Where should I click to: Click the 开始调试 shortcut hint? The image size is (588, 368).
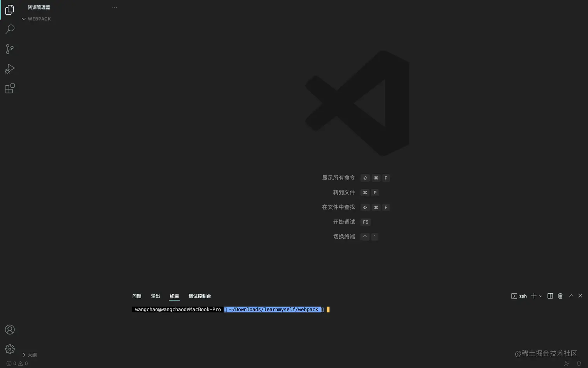click(344, 222)
